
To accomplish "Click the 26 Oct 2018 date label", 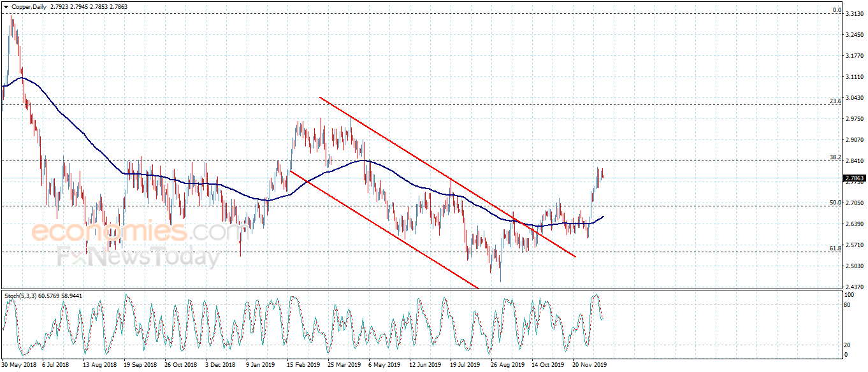I will coord(180,365).
